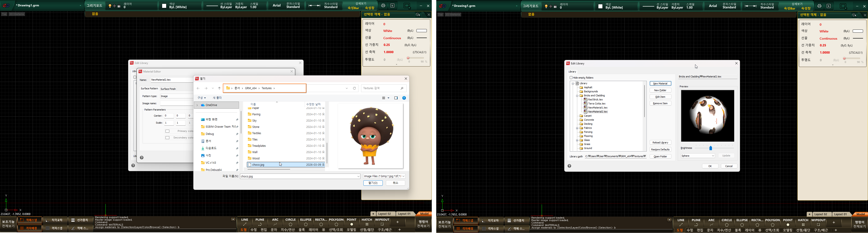Select the ARC tool in the right window

711,222
